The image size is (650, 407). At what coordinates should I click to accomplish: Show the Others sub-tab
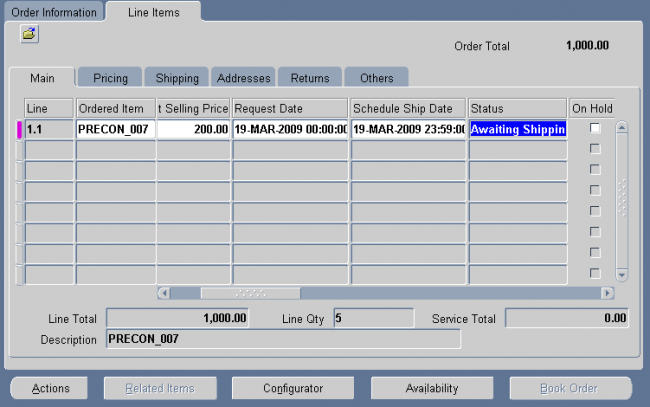pos(376,78)
